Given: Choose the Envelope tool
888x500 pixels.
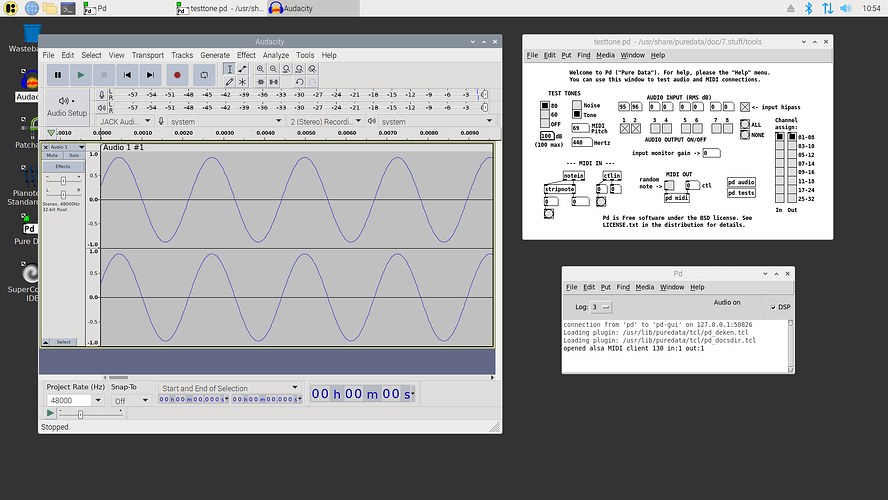Looking at the screenshot, I should click(242, 69).
